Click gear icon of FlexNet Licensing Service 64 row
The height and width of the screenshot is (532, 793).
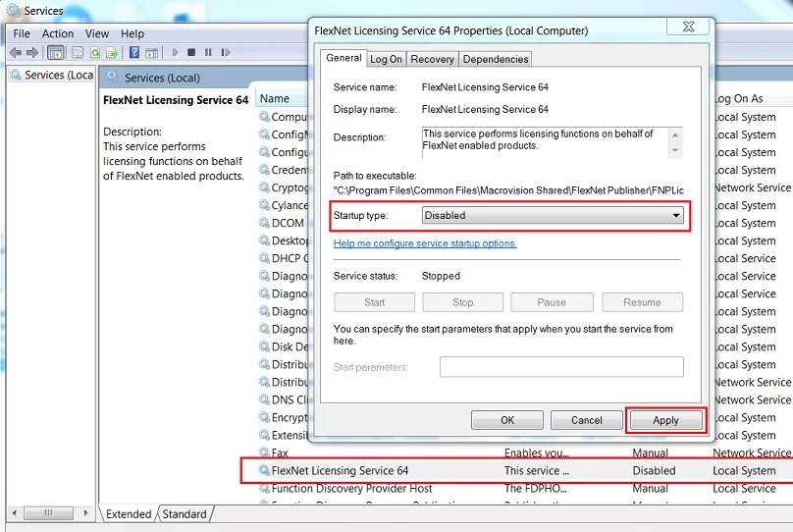pos(264,470)
